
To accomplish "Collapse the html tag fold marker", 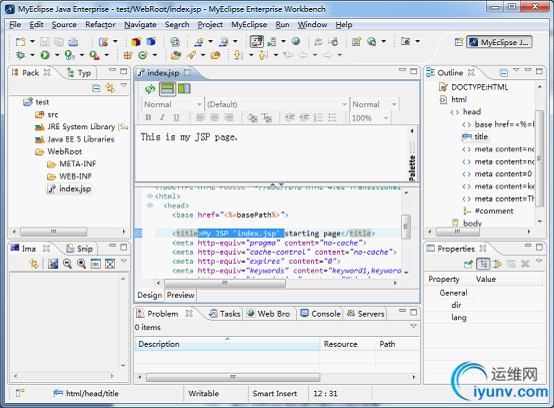I will (x=150, y=196).
